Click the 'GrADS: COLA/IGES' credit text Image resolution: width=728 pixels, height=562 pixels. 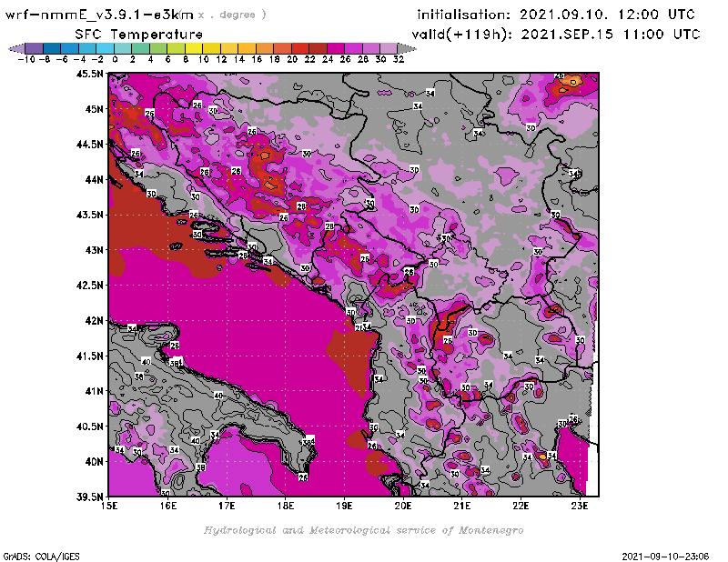tap(41, 557)
